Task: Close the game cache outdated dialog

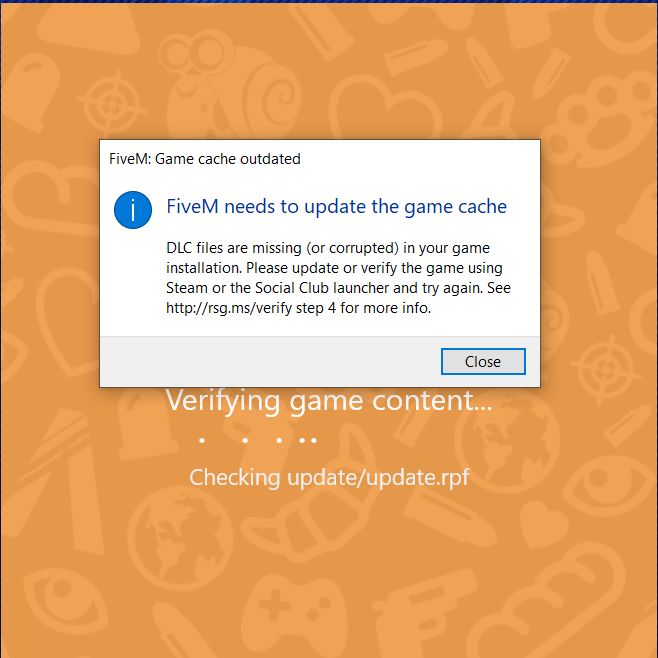Action: coord(483,361)
